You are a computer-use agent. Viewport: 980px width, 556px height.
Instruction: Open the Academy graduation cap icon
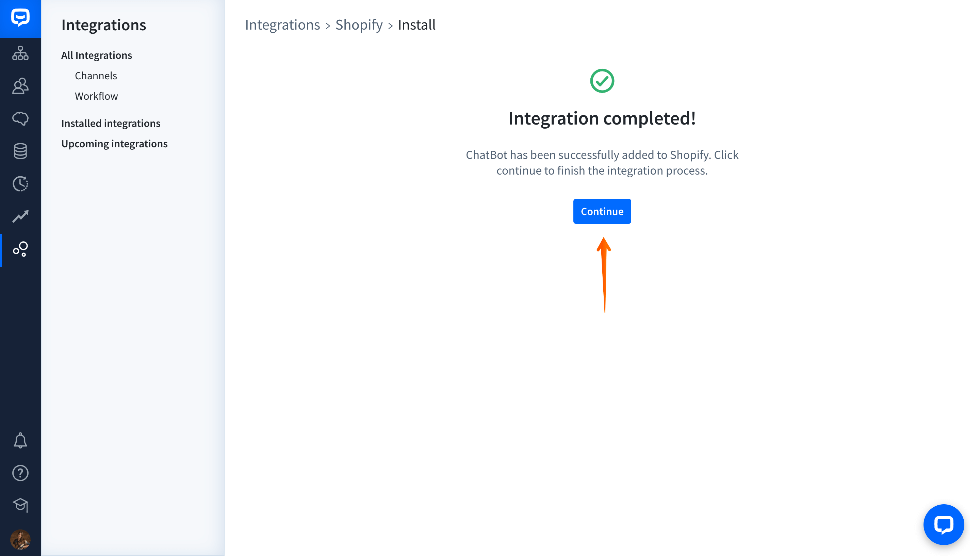pos(20,506)
